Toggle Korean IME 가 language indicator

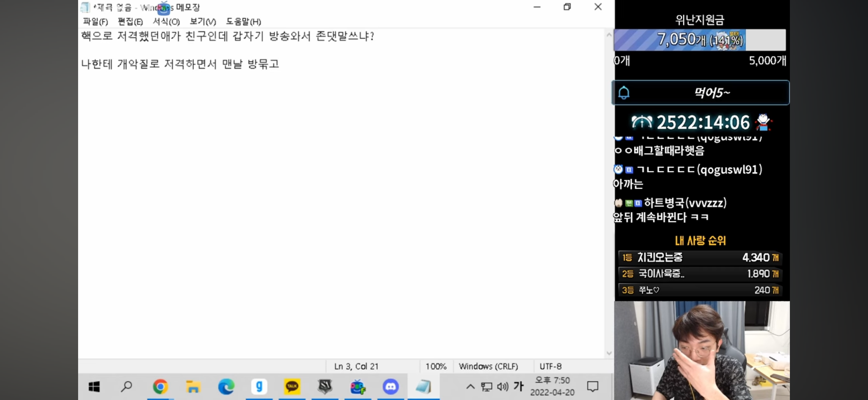coord(519,386)
